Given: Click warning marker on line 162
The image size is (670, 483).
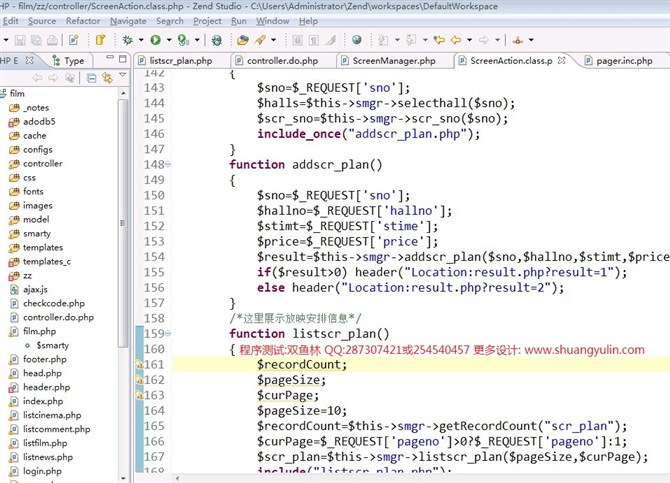Looking at the screenshot, I should coord(139,380).
